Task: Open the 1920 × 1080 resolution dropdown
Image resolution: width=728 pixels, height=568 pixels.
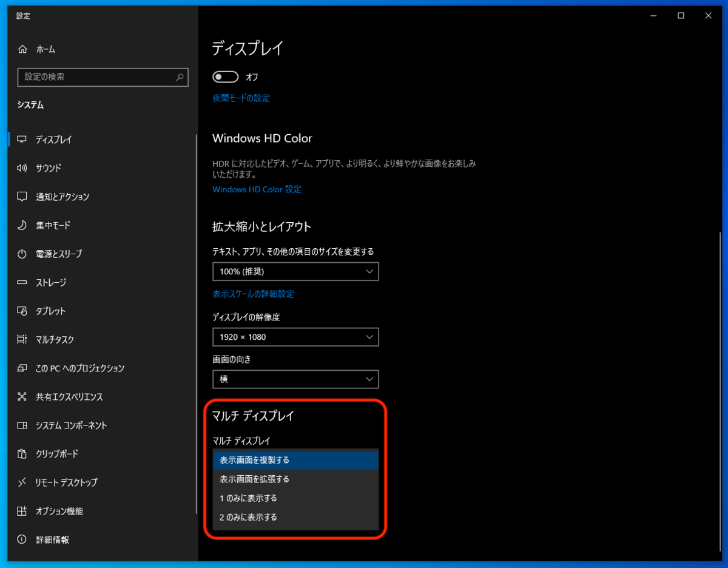Action: [x=295, y=337]
